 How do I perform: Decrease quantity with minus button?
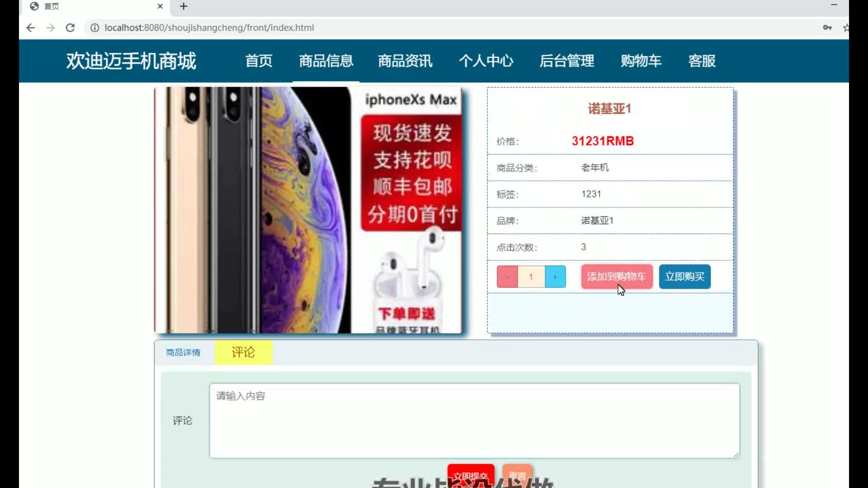pos(507,277)
